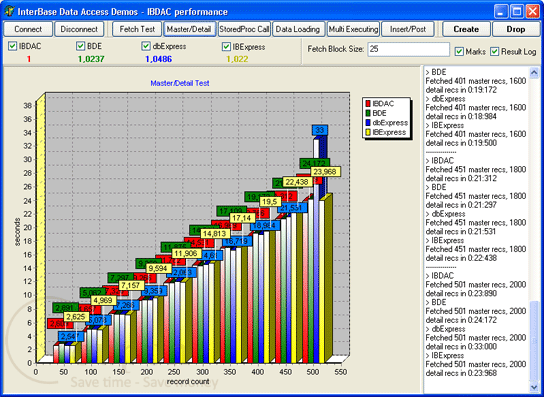Screen dimensions: 544x397
Task: Click the application icon in title bar
Action: [9, 11]
